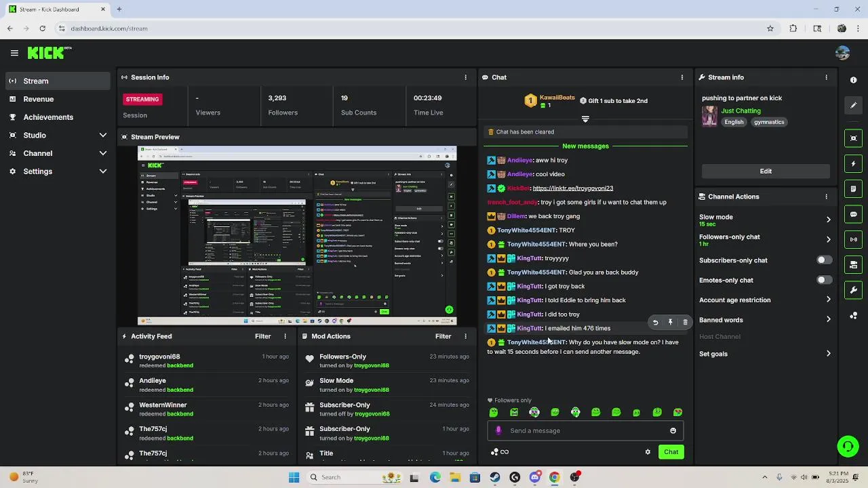868x488 pixels.
Task: Click Edit button in Stream info
Action: coord(766,171)
